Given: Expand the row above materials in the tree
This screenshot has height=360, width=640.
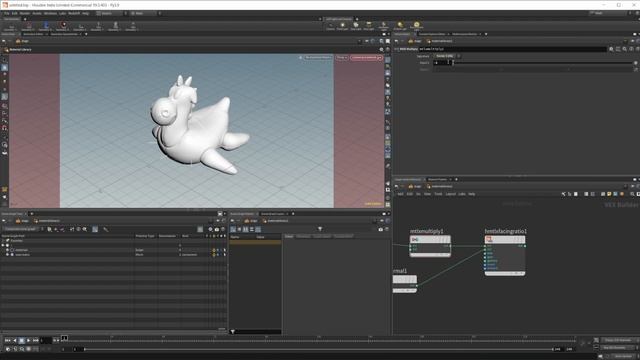Looking at the screenshot, I should tap(7, 250).
